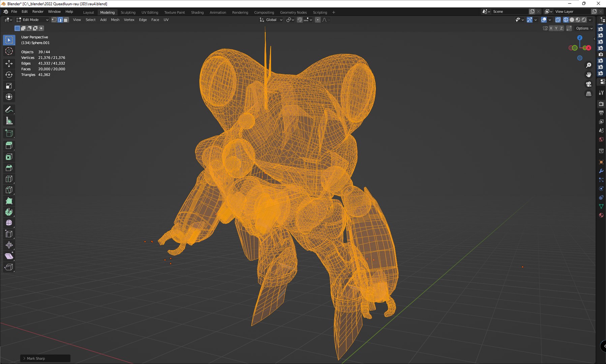Select wireframe viewport shading
606x364 pixels.
click(566, 20)
